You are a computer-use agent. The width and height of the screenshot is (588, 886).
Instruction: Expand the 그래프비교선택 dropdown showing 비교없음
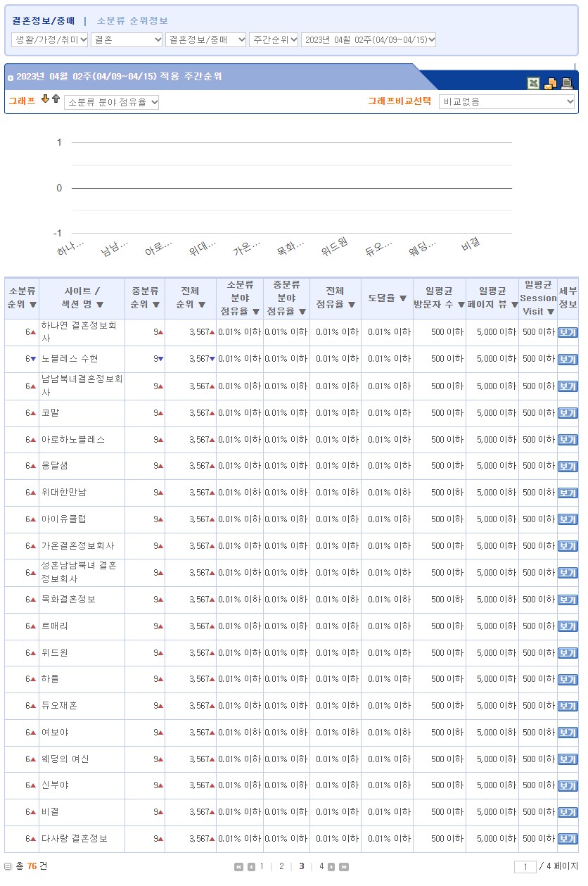(506, 102)
